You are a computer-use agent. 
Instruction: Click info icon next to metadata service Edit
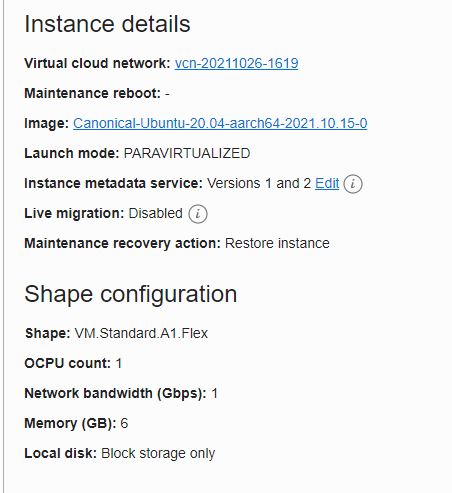coord(353,184)
